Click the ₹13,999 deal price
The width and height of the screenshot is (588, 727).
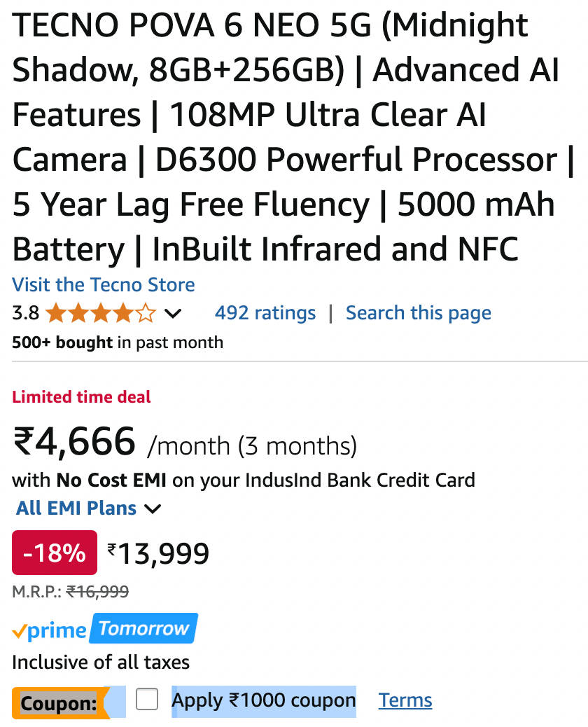coord(158,554)
